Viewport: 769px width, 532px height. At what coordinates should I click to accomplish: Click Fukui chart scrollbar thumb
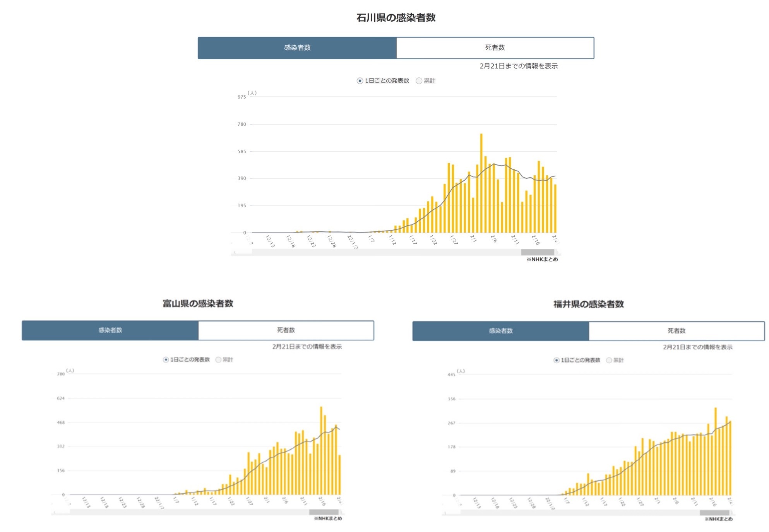click(x=714, y=513)
